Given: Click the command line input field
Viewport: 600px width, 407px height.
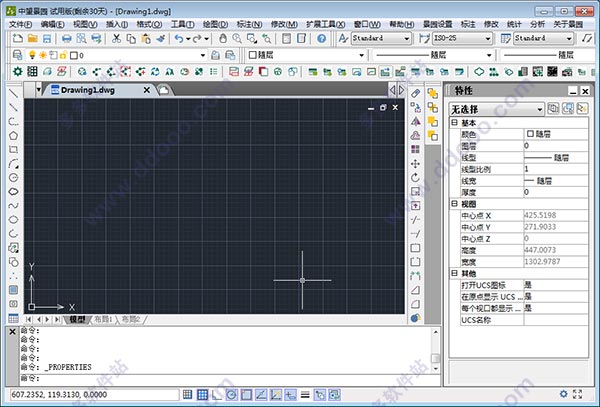Looking at the screenshot, I should (x=230, y=379).
